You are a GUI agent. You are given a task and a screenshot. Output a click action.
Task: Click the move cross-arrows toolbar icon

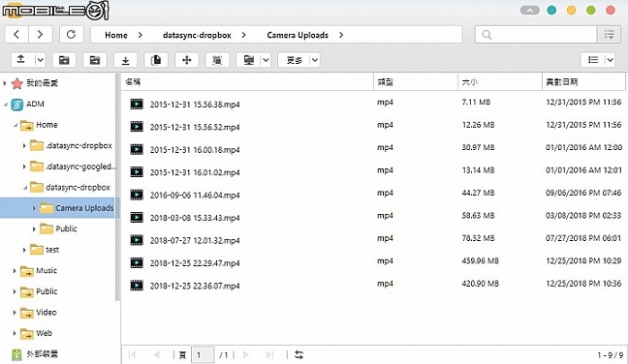click(187, 60)
